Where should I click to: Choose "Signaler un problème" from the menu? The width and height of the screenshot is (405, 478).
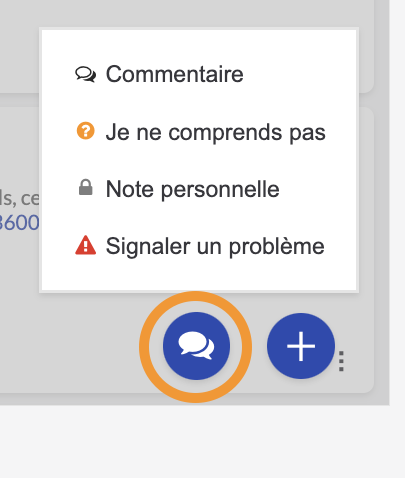point(215,247)
